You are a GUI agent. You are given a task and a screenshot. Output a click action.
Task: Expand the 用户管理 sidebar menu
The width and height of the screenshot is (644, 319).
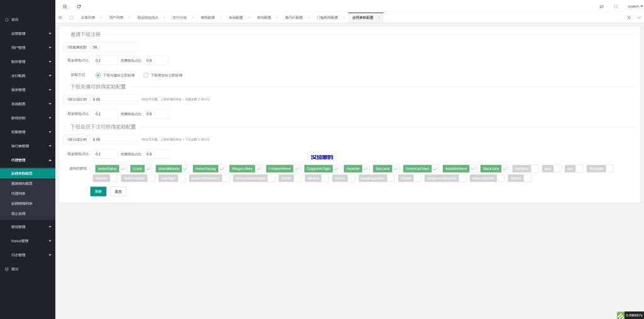[x=28, y=47]
